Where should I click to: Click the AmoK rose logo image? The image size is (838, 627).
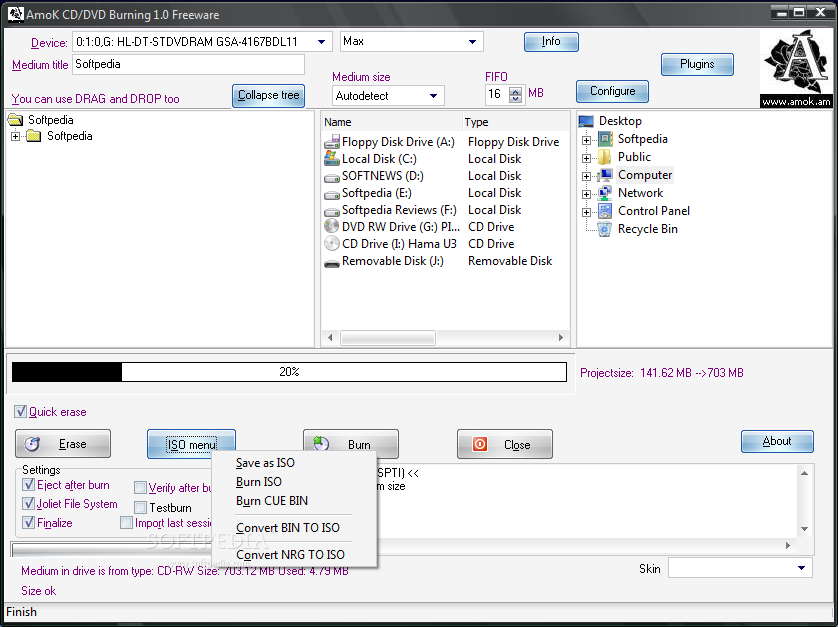796,68
